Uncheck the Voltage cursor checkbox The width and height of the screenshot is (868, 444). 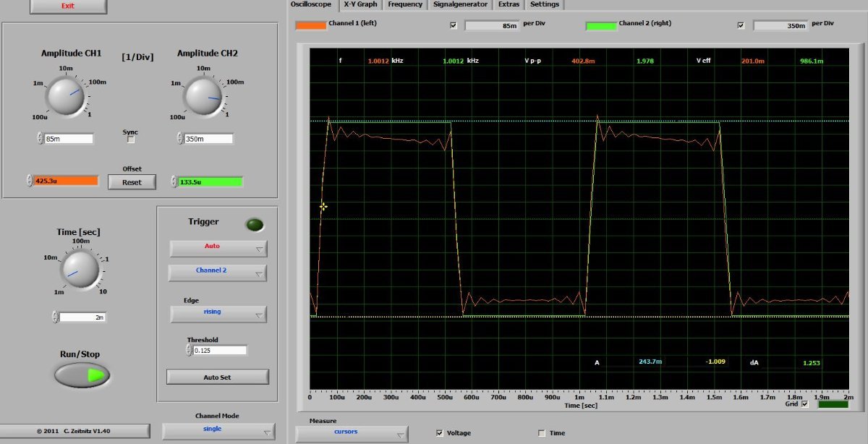pos(440,433)
